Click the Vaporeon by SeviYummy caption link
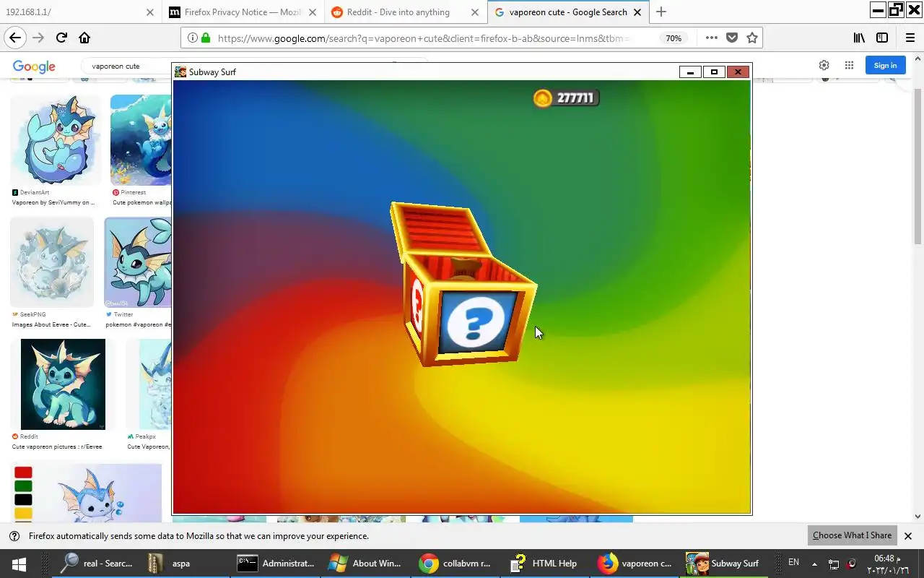This screenshot has height=578, width=924. point(53,202)
